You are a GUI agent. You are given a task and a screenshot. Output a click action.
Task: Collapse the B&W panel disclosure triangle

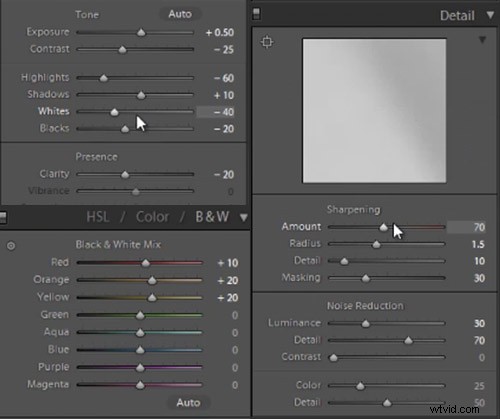(x=244, y=217)
